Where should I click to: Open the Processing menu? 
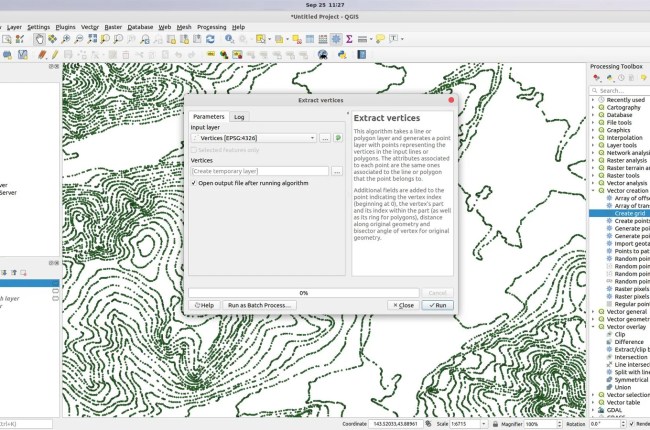point(212,27)
